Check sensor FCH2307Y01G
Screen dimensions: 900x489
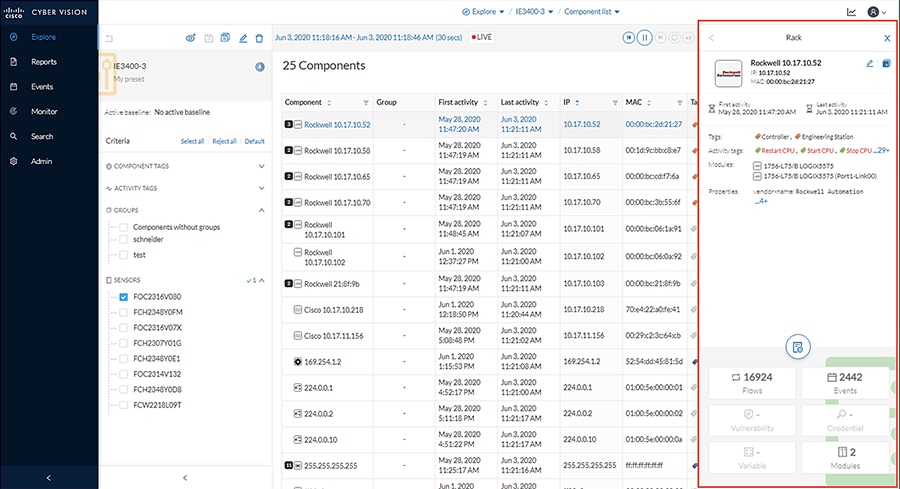click(123, 343)
